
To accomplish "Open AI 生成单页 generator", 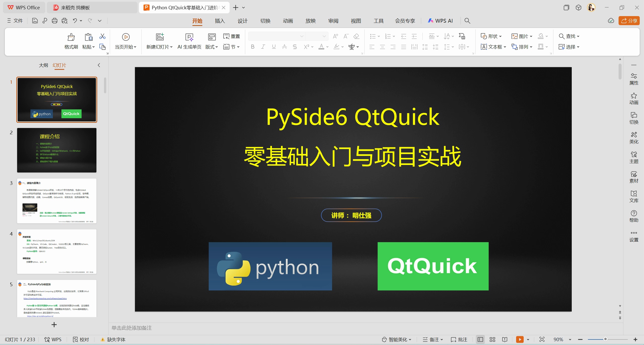I will click(189, 41).
